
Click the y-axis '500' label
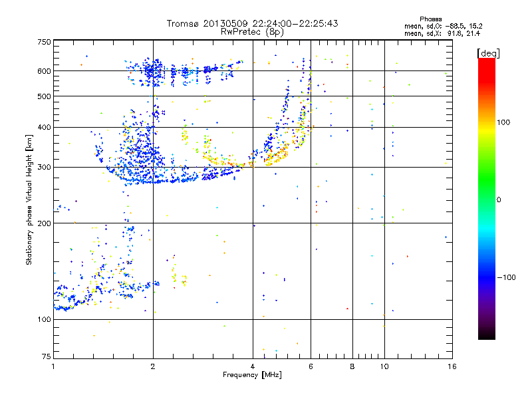pos(44,96)
